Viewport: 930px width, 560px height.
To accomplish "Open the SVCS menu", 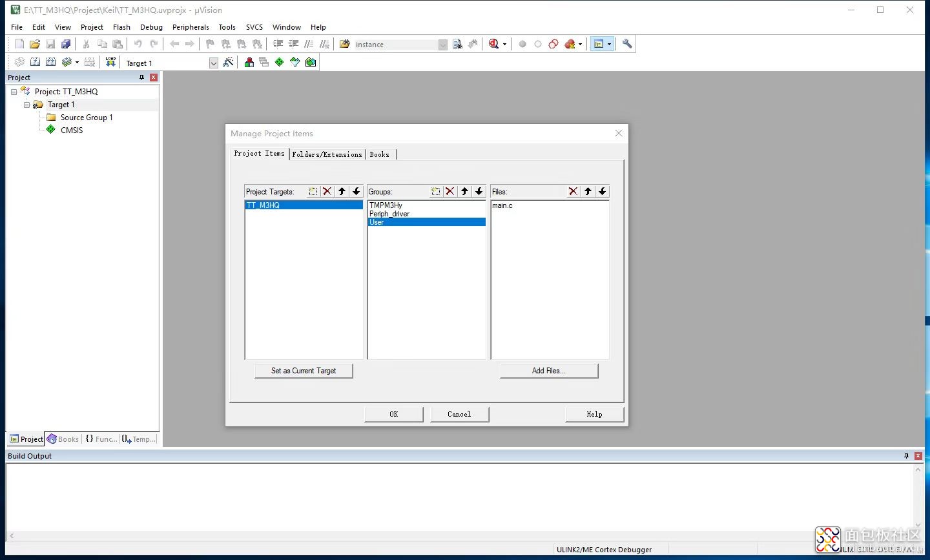I will (254, 27).
